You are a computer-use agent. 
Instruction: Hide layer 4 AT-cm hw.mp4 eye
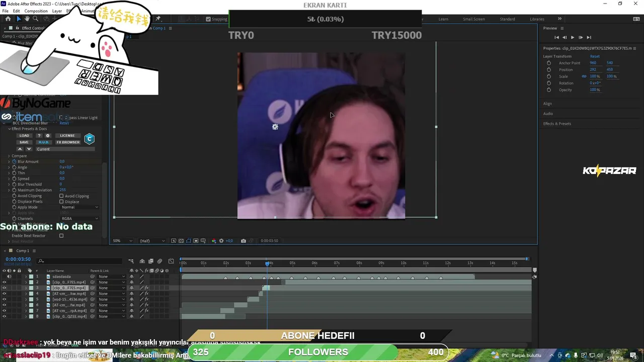4,294
